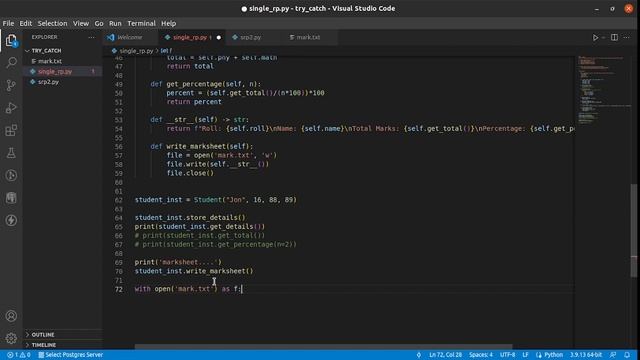
Task: Click single_rp.py in the breadcrumb
Action: (x=136, y=51)
